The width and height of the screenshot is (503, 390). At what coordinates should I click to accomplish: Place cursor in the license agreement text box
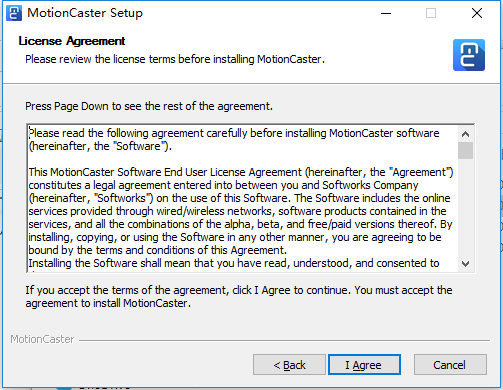pos(243,198)
